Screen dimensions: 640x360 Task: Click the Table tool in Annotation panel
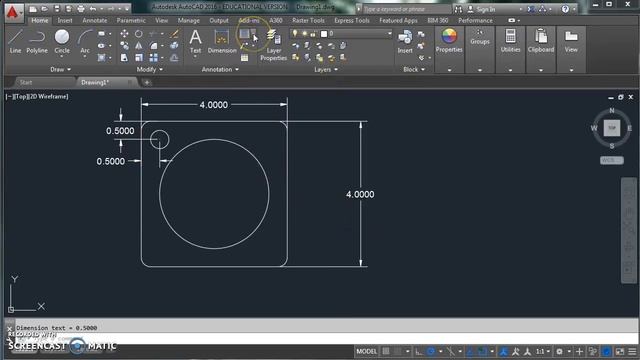point(244,58)
